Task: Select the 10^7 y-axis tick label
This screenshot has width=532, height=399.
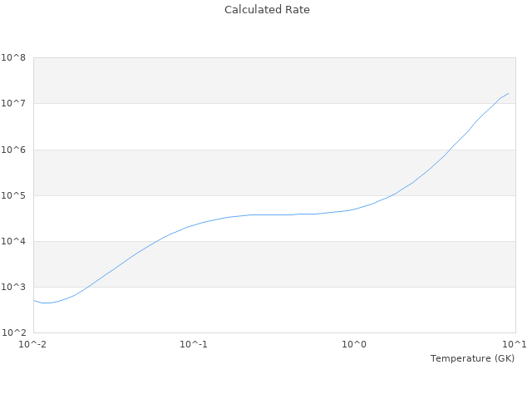Action: click(13, 104)
